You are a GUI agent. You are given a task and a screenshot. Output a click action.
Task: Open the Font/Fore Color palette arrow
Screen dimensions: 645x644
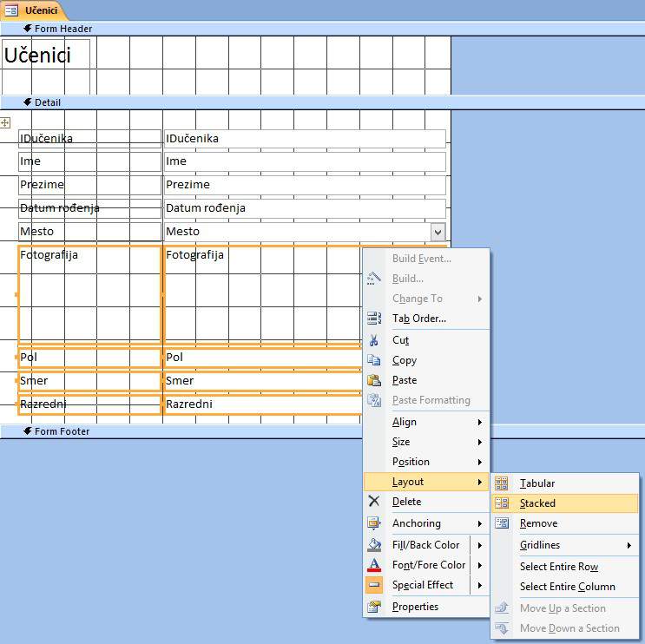click(480, 565)
